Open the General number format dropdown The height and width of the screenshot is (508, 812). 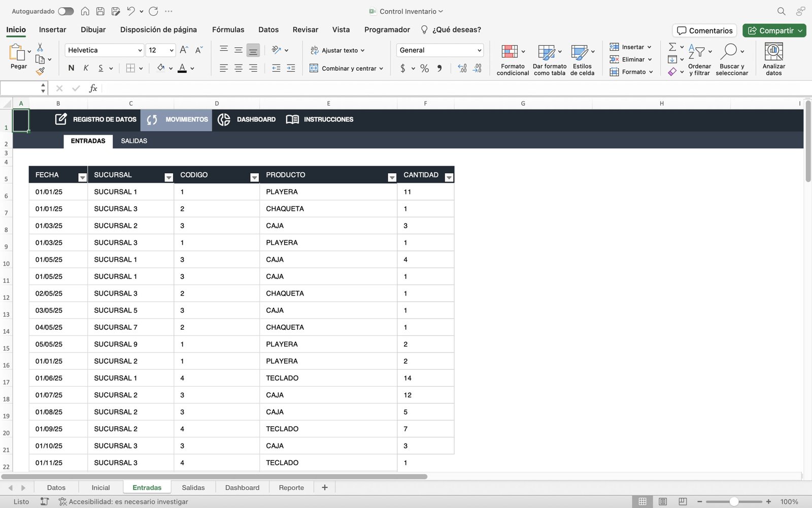pos(479,50)
